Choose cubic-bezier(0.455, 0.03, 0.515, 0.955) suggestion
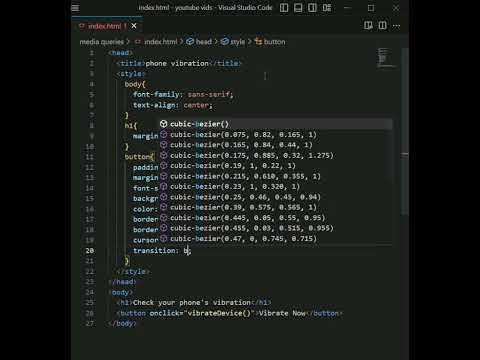The height and width of the screenshot is (360, 480). pyautogui.click(x=275, y=228)
